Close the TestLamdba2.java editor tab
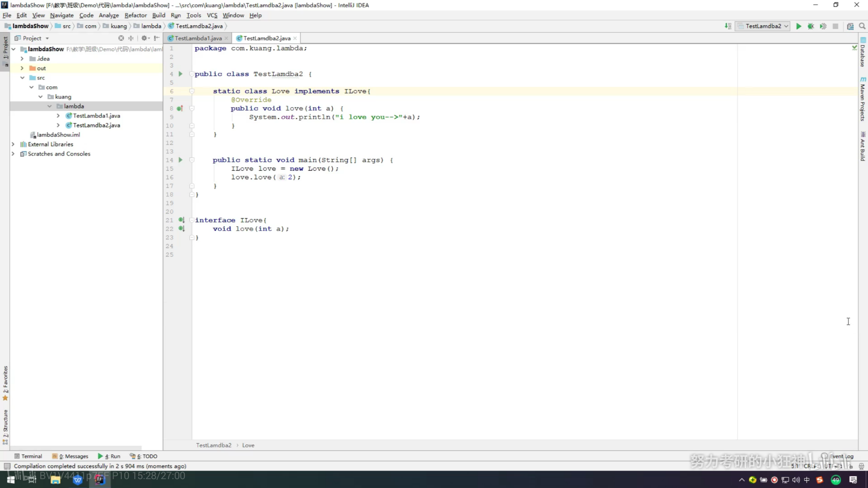Viewport: 868px width, 488px height. 295,38
